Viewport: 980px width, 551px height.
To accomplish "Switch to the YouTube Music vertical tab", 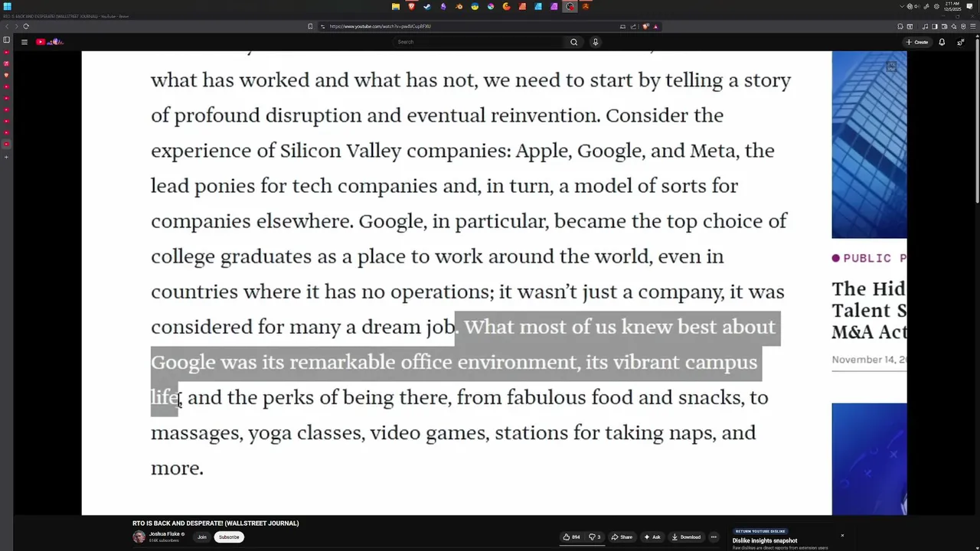I will 6,64.
